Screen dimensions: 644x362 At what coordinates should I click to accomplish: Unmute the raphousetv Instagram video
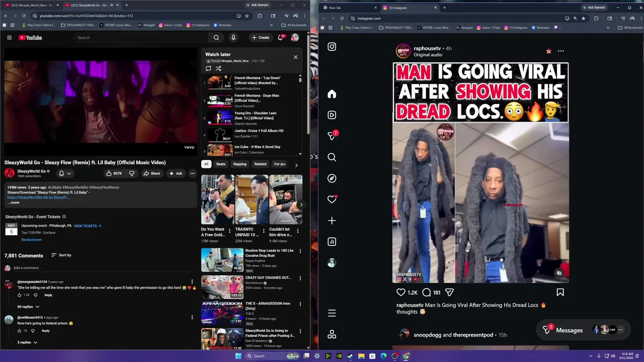point(559,274)
